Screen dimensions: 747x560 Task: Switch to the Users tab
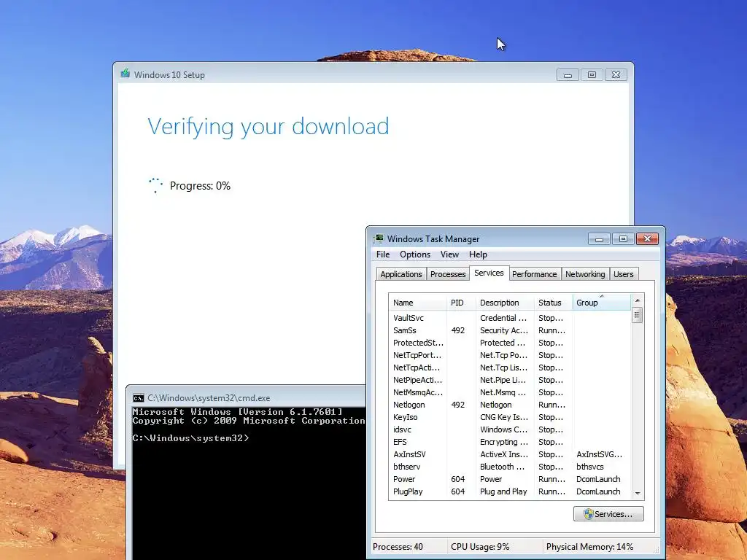pyautogui.click(x=623, y=274)
